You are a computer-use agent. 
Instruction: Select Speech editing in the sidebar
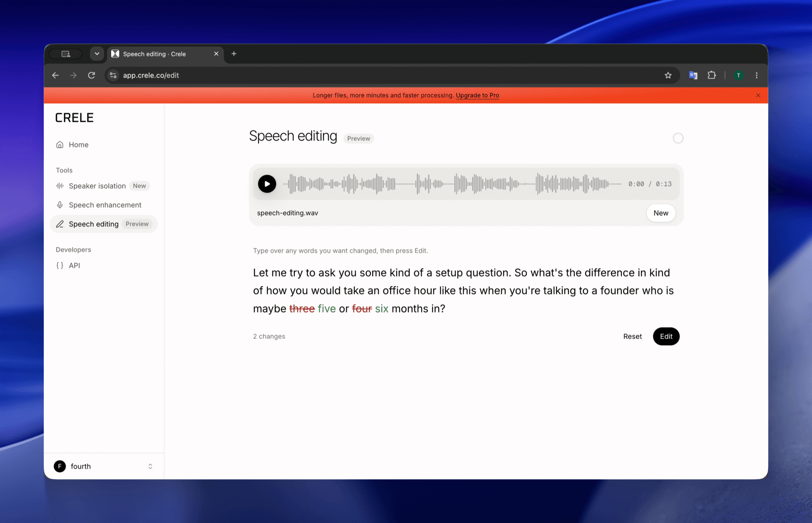pos(104,224)
